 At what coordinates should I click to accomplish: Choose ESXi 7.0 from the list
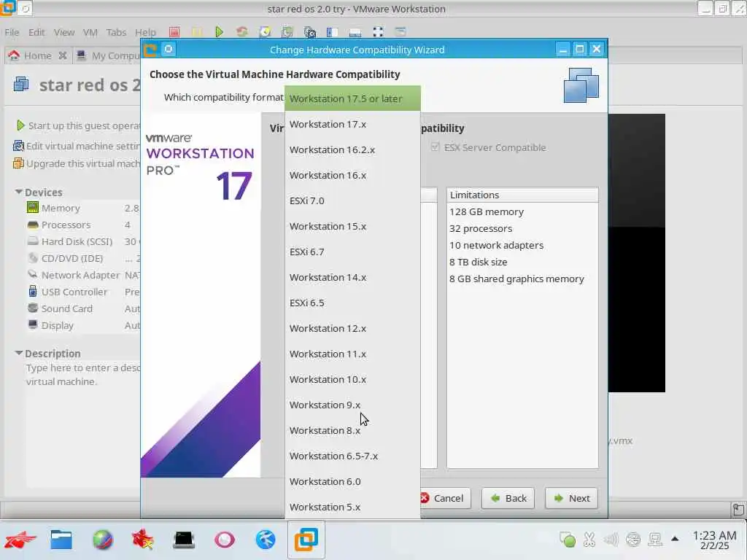(352, 201)
